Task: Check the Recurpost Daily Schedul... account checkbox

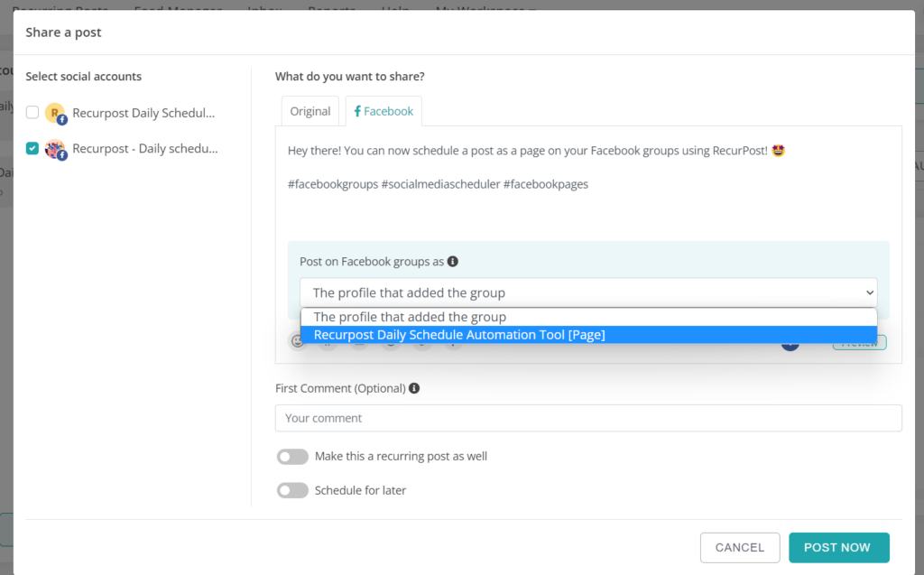Action: tap(32, 112)
